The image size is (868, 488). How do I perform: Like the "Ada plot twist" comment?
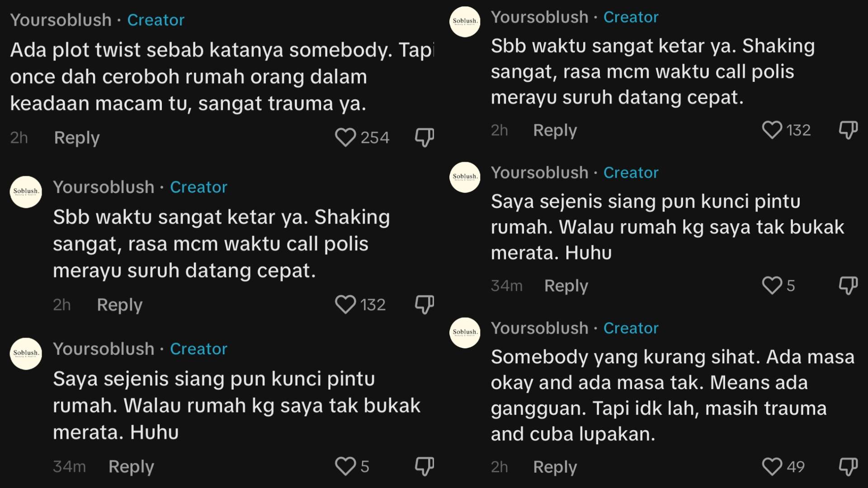click(x=345, y=137)
